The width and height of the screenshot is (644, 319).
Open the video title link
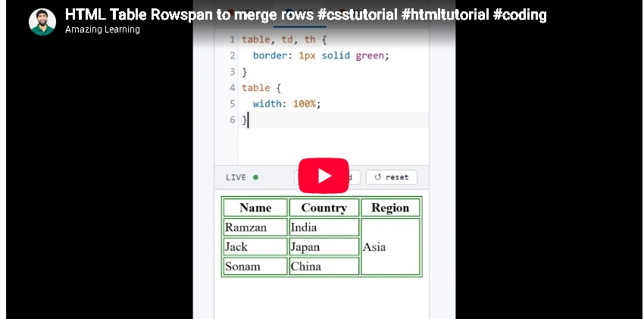coord(305,15)
